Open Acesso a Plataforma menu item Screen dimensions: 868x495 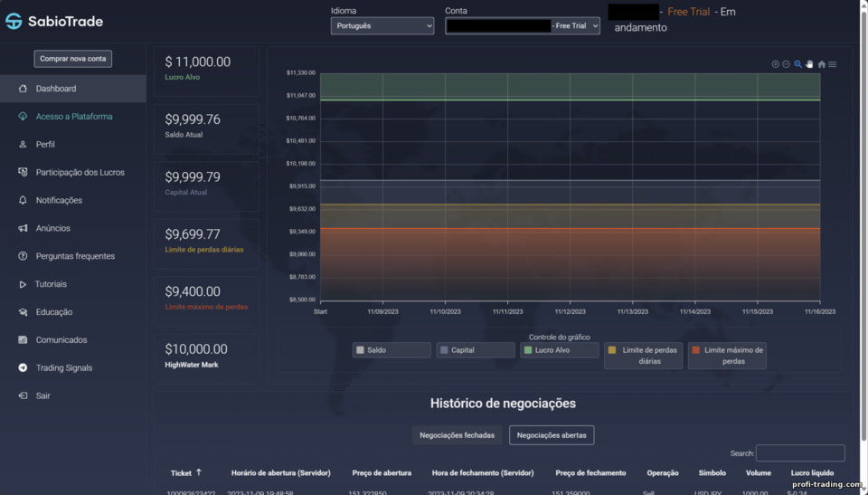click(x=73, y=117)
